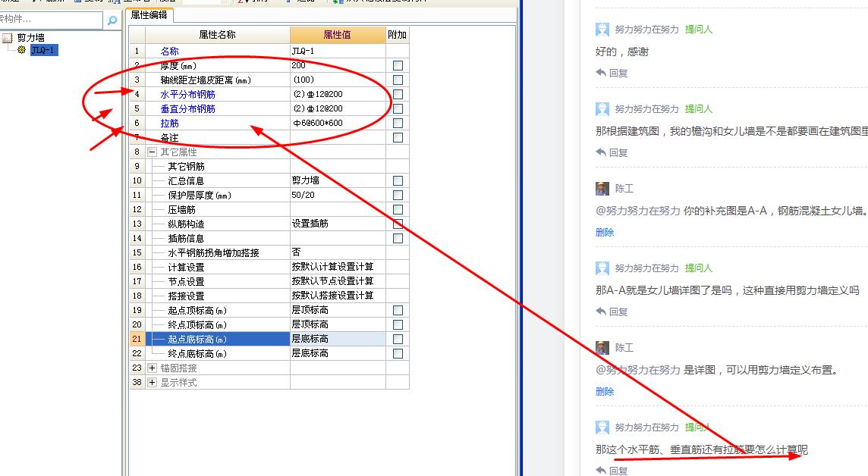Toggle 垂直分布钢筋 附加 checkbox
868x476 pixels.
(x=398, y=108)
